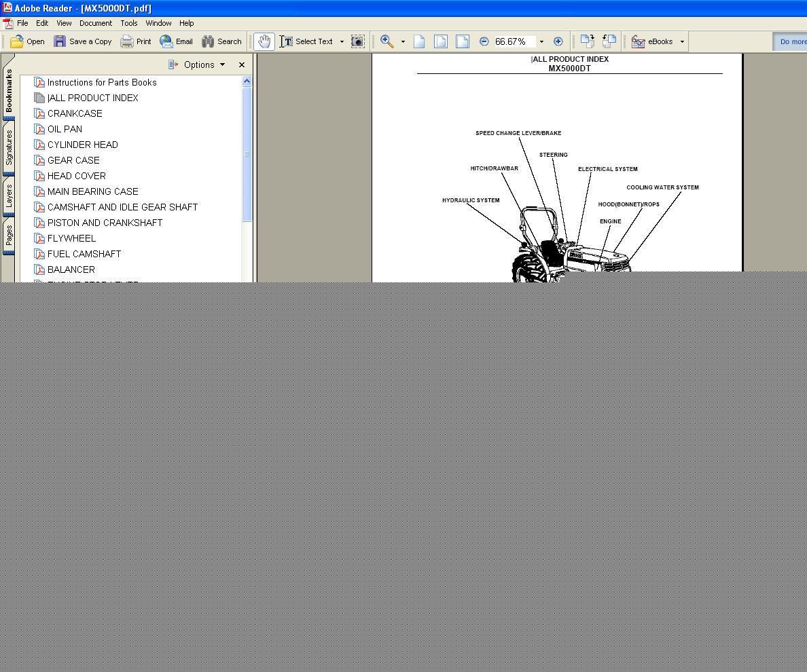Expand the eBooks dropdown arrow

point(683,41)
